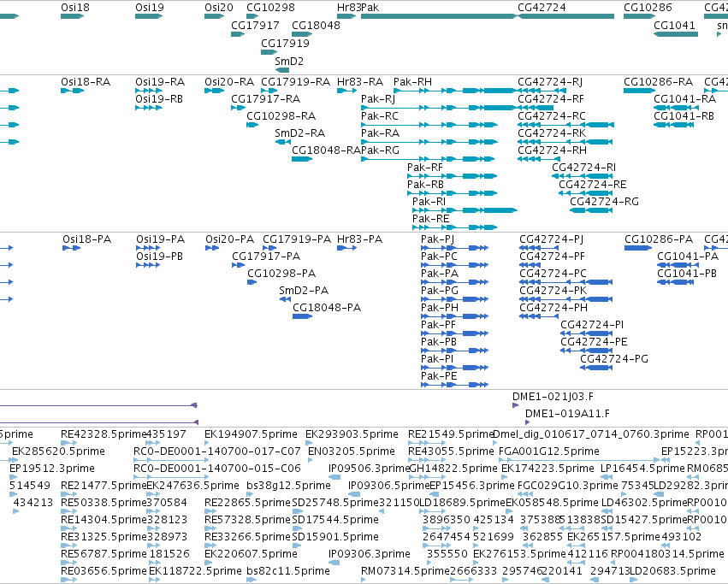Image resolution: width=728 pixels, height=584 pixels.
Task: Select the CG1041-RB transcript label
Action: click(684, 116)
